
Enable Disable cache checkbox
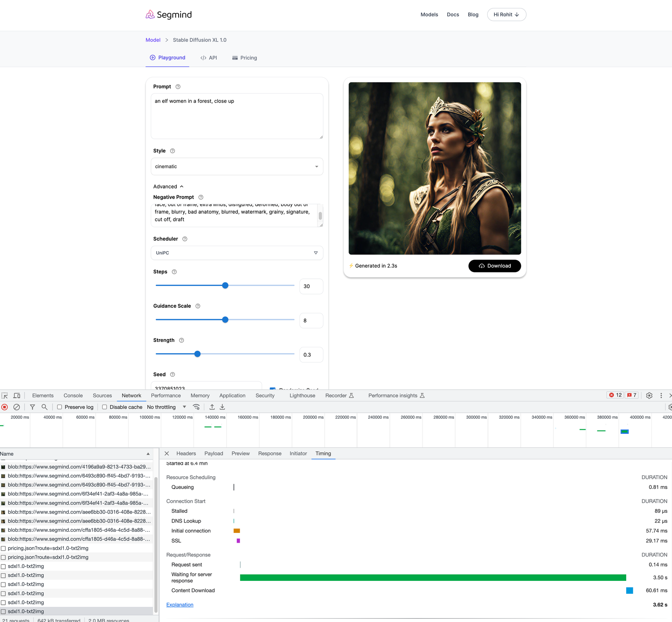click(x=105, y=407)
